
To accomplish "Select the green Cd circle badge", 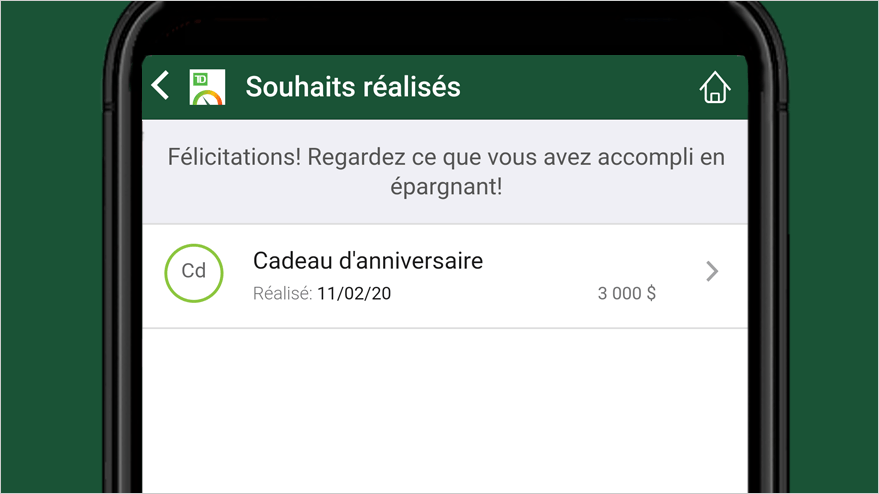I will click(x=194, y=273).
